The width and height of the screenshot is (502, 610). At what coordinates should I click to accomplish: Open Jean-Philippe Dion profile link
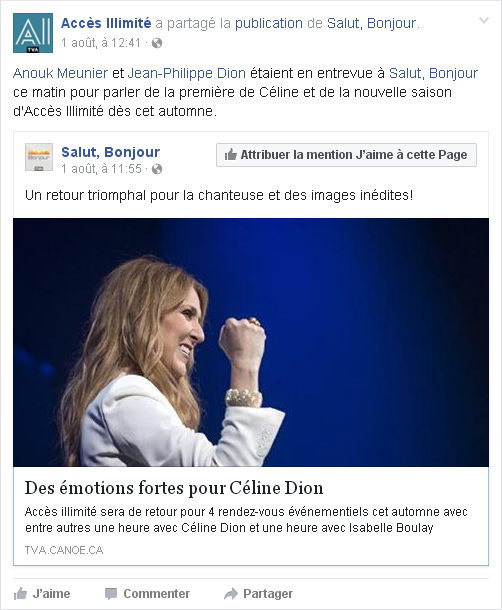click(x=187, y=73)
